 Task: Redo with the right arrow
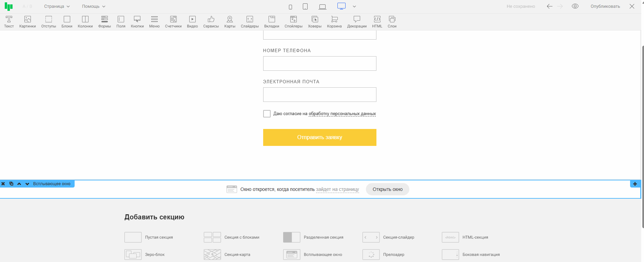click(x=560, y=6)
